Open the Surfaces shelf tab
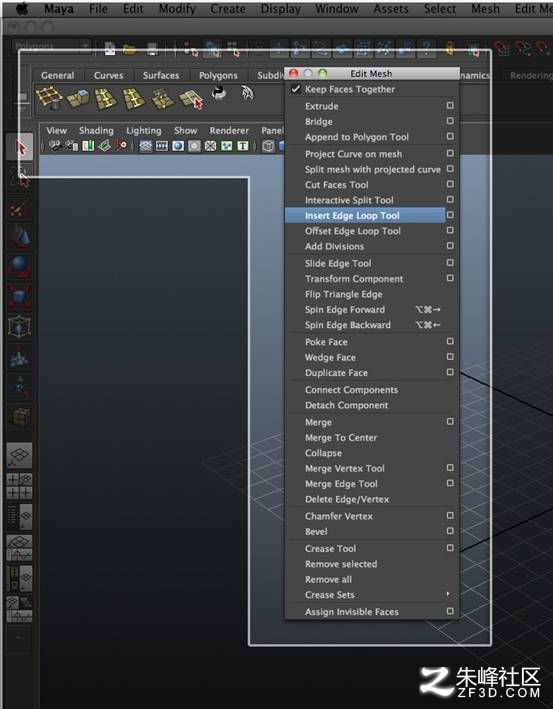This screenshot has width=553, height=709. [161, 76]
